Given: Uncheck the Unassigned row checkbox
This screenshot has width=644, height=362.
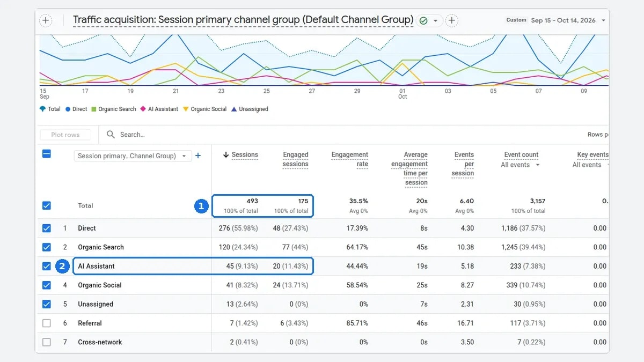Looking at the screenshot, I should pyautogui.click(x=47, y=304).
